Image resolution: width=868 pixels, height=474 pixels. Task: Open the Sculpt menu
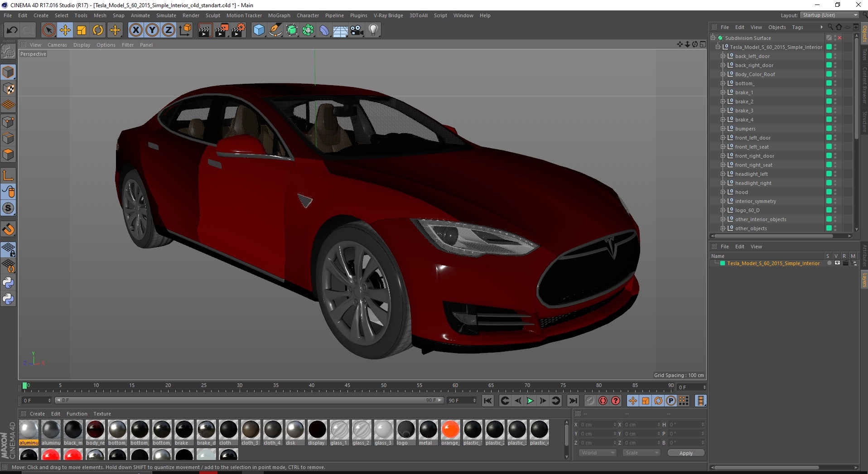212,15
